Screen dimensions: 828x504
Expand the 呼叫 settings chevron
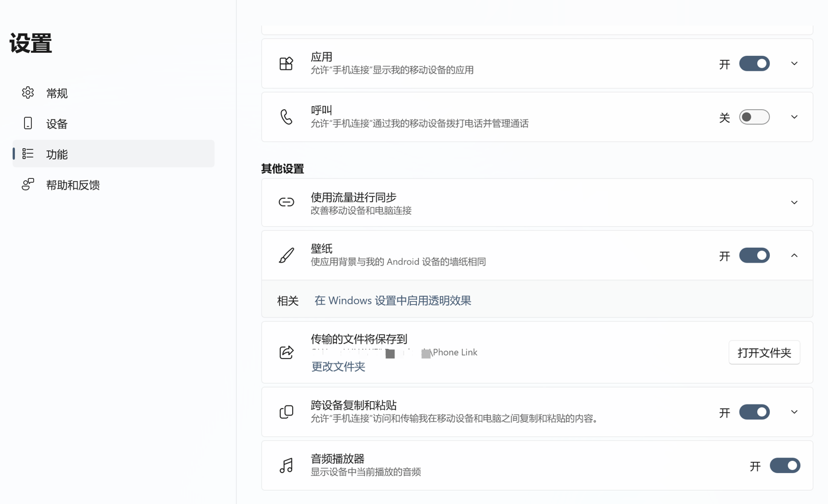click(794, 117)
